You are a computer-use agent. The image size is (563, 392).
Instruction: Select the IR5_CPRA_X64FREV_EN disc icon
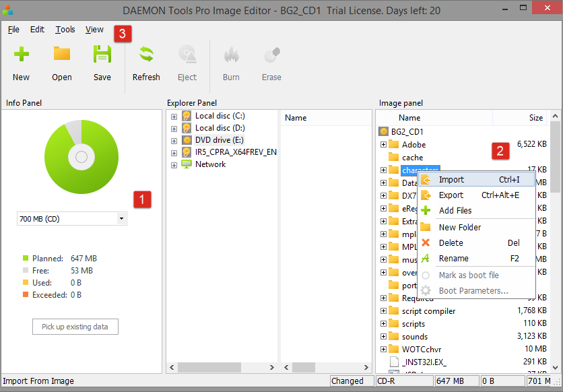(x=187, y=152)
